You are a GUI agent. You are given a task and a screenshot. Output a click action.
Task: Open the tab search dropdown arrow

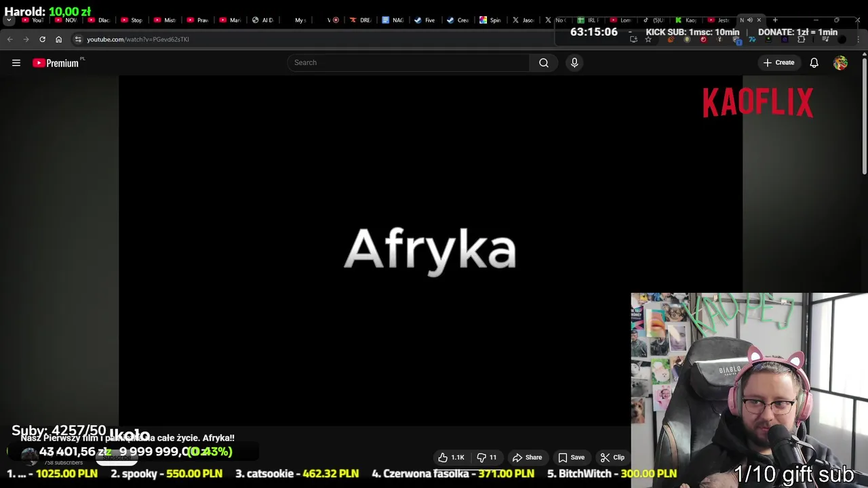(x=9, y=20)
